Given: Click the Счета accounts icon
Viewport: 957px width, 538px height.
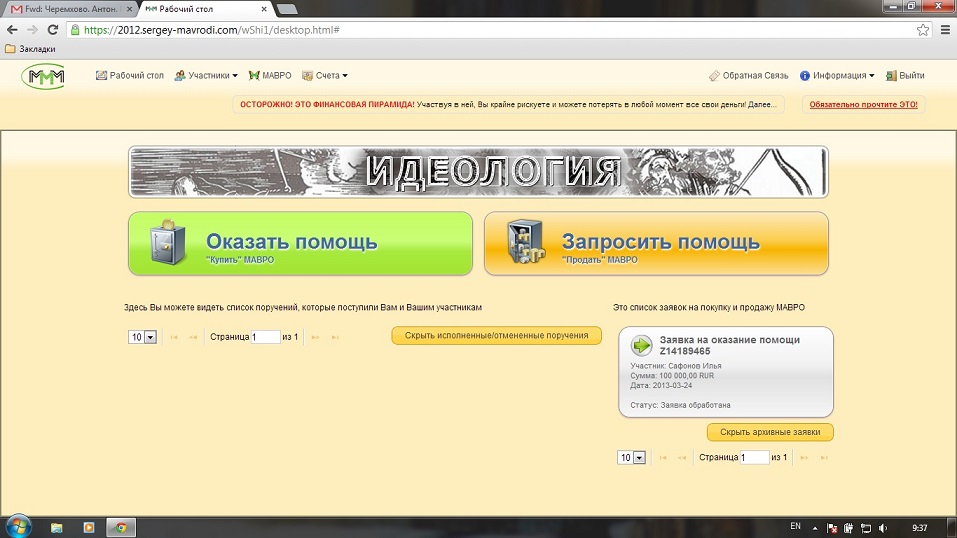Looking at the screenshot, I should click(307, 76).
